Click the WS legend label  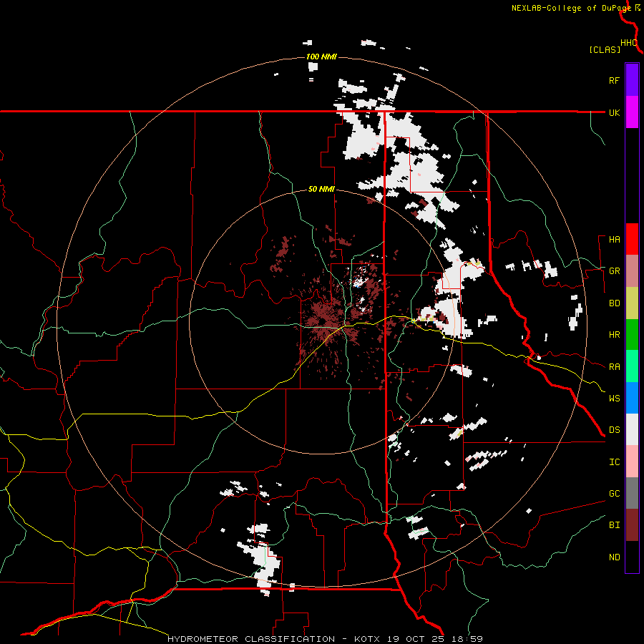click(614, 399)
